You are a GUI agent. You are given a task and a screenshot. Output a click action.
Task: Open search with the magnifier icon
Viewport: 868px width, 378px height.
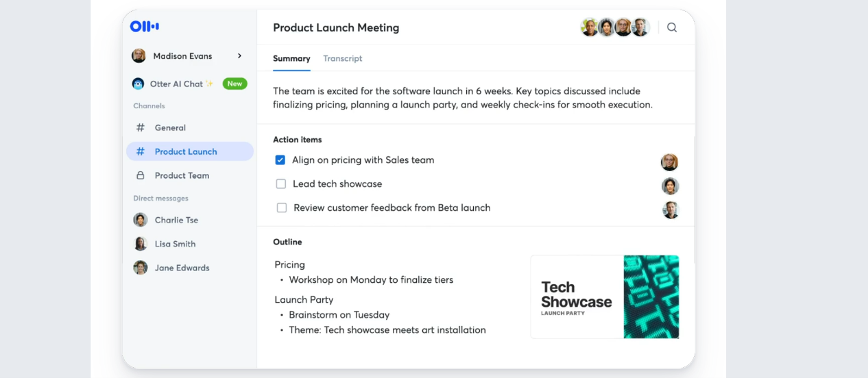[x=672, y=27]
